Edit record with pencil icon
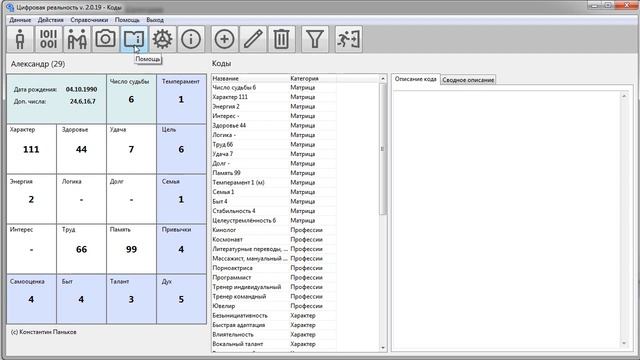The image size is (640, 360). pyautogui.click(x=253, y=39)
